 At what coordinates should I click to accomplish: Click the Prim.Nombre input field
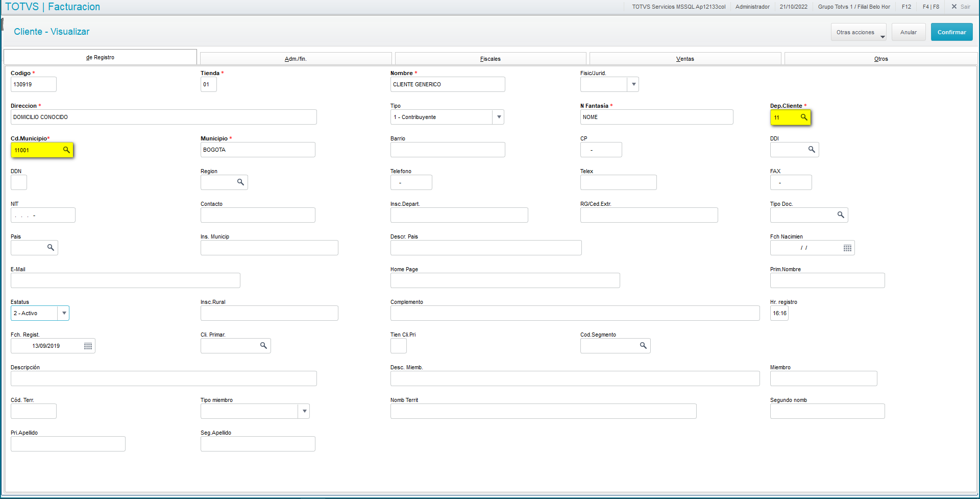pos(827,280)
